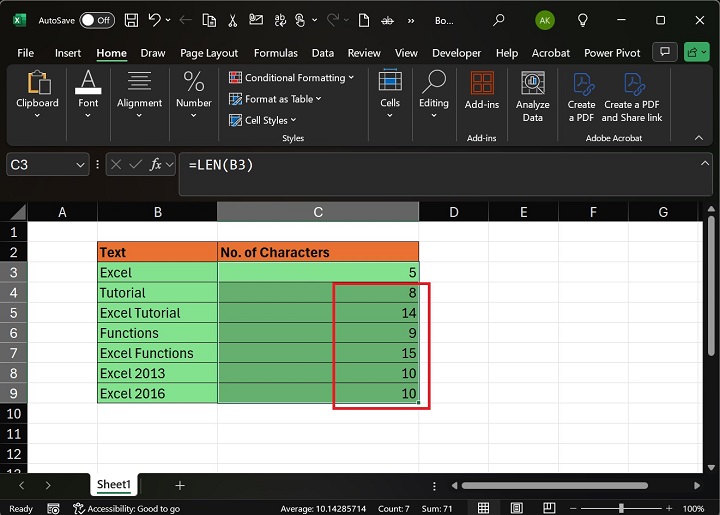Select cell B5 containing Excel Tutorial
This screenshot has height=515, width=720.
[157, 313]
